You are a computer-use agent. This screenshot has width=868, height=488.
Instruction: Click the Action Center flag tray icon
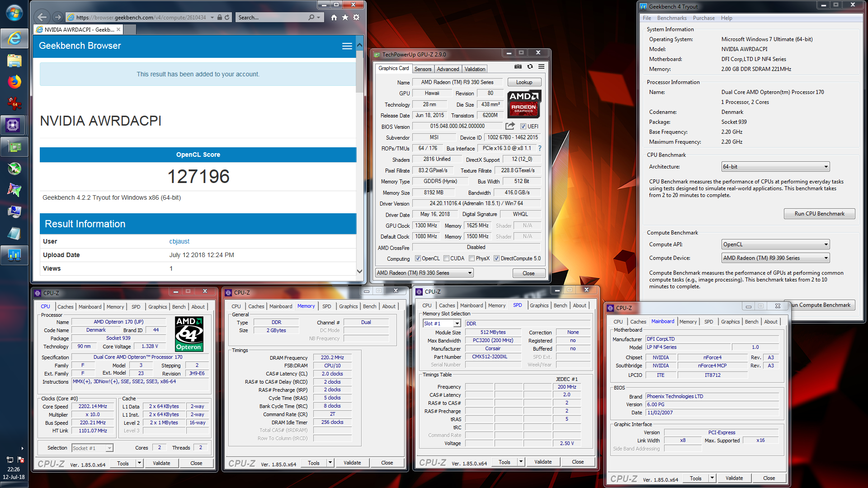(20, 460)
